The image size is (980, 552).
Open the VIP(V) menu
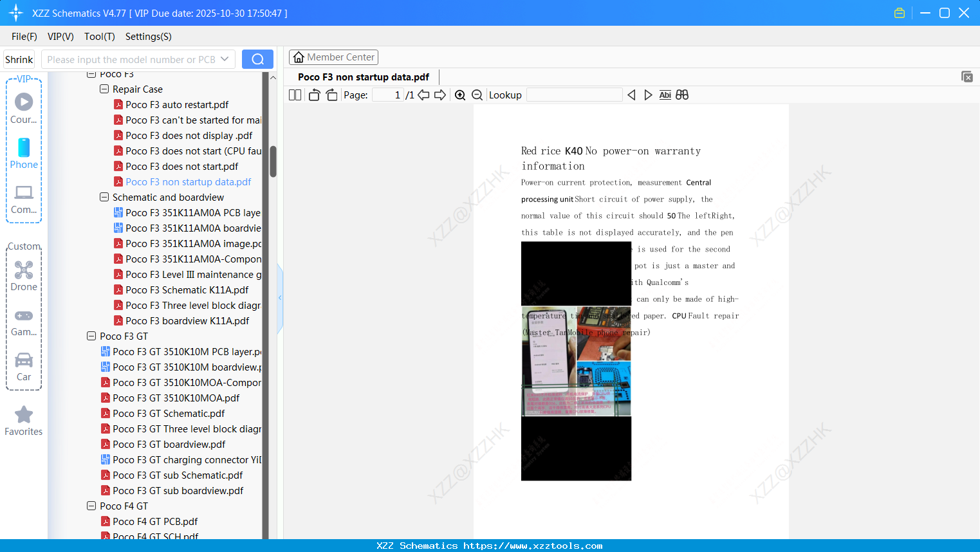coord(60,37)
